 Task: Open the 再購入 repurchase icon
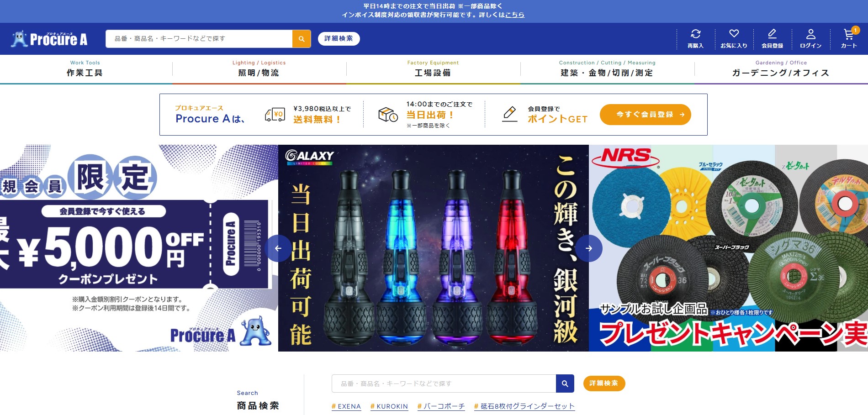point(695,39)
